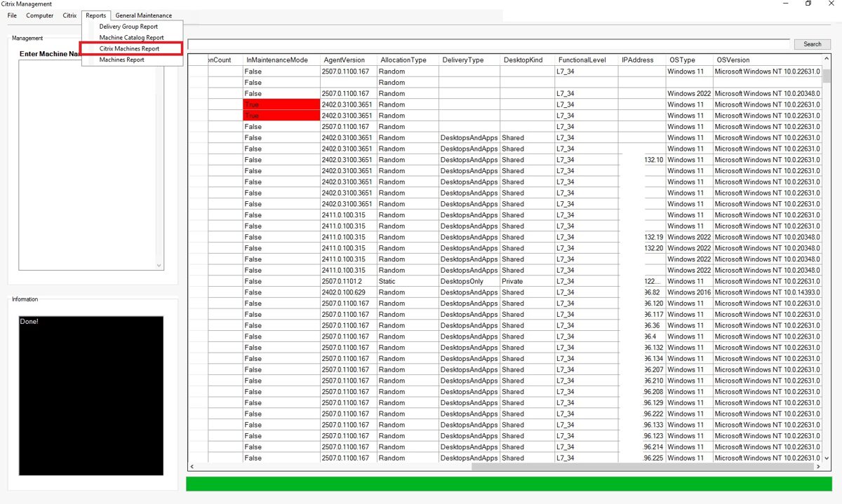Image resolution: width=842 pixels, height=504 pixels.
Task: Click the horizontal scrollbar thumb
Action: click(643, 467)
